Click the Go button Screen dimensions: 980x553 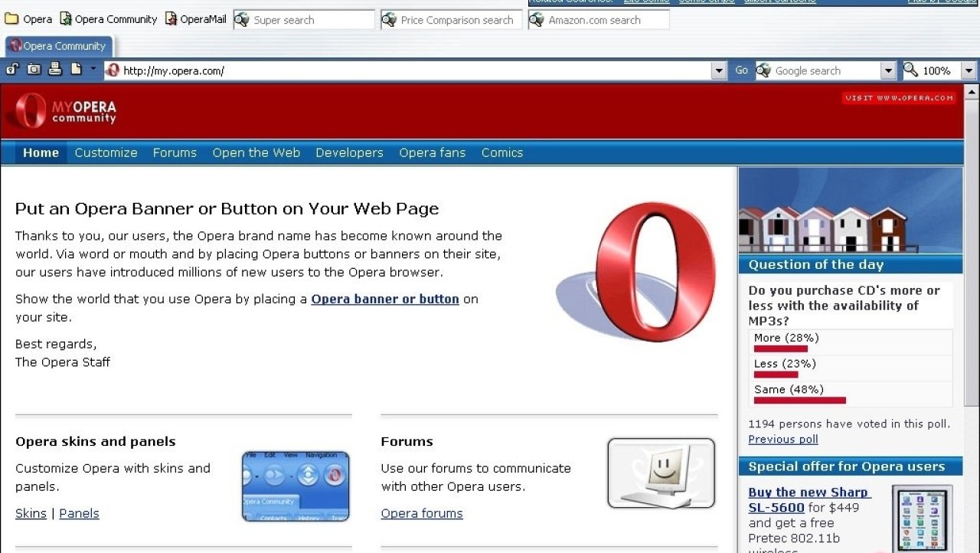click(x=741, y=70)
